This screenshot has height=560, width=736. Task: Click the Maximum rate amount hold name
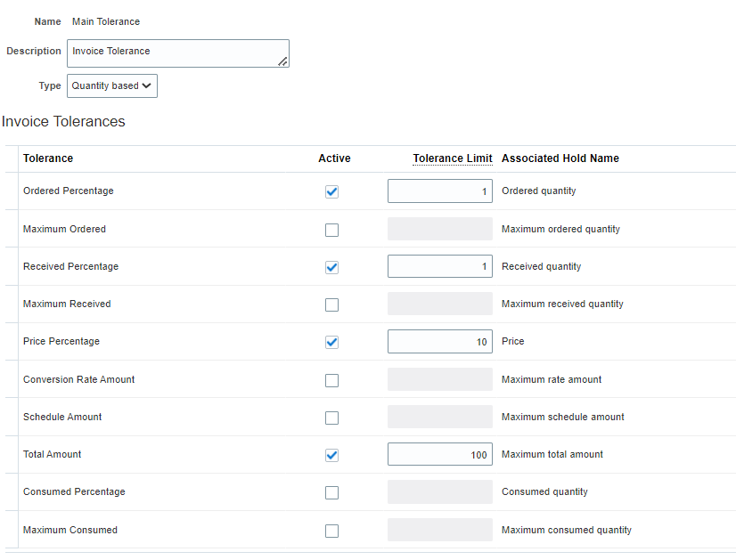tap(552, 379)
